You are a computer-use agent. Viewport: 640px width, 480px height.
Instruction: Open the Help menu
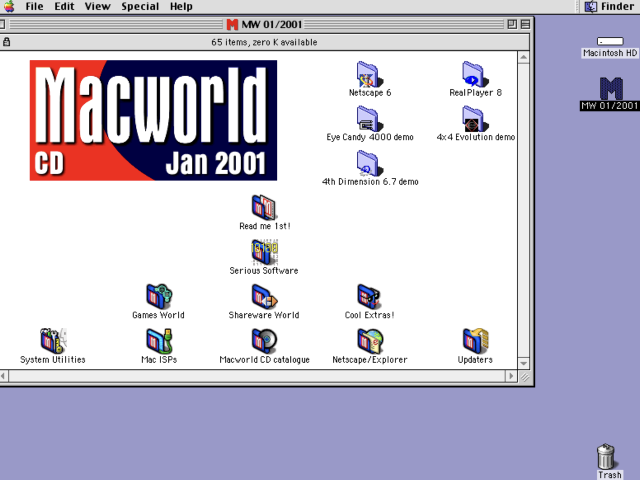[181, 7]
